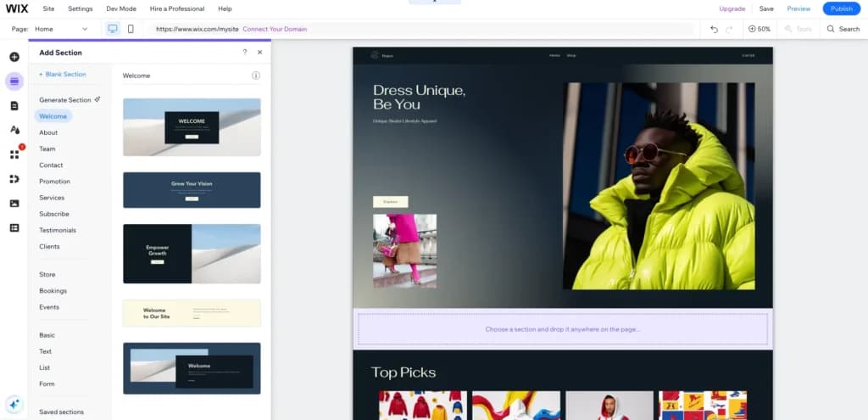Select the About category
Screen dimensions: 868x420
click(x=48, y=132)
